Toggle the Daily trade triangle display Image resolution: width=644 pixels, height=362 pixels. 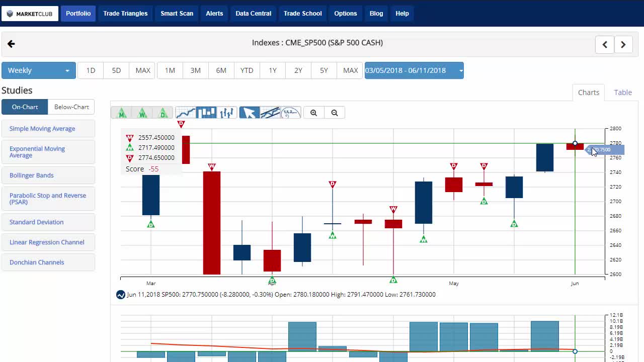[163, 113]
